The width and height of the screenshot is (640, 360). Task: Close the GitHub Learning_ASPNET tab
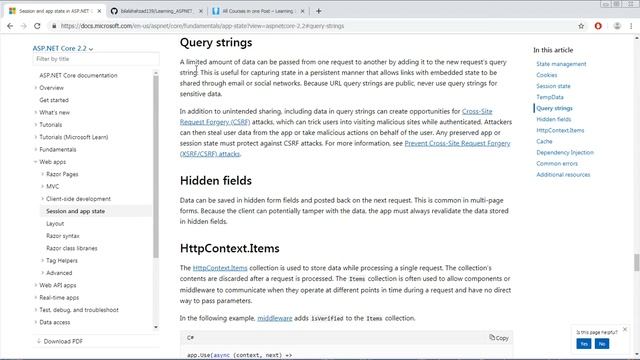coord(200,11)
